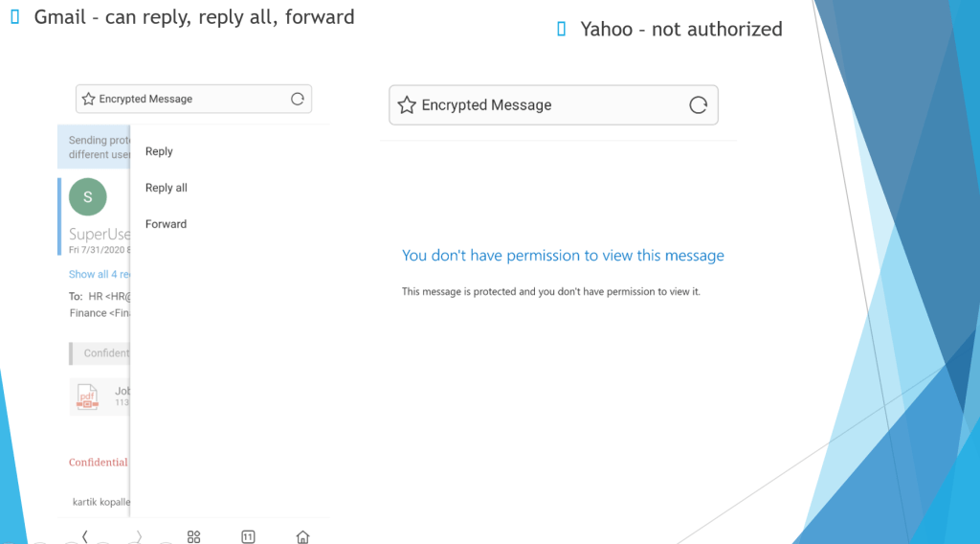Click the permission denied heading text
This screenshot has width=980, height=544.
tap(563, 255)
